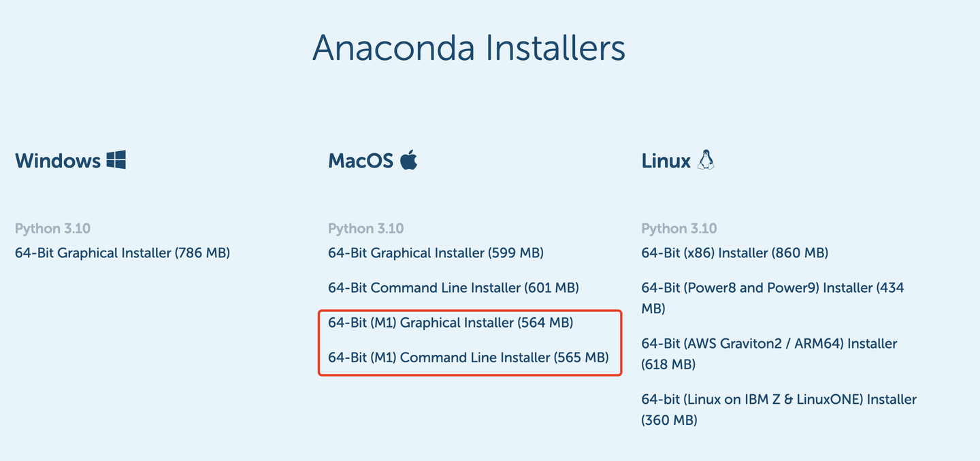980x461 pixels.
Task: Click the Apple logo icon
Action: point(409,159)
